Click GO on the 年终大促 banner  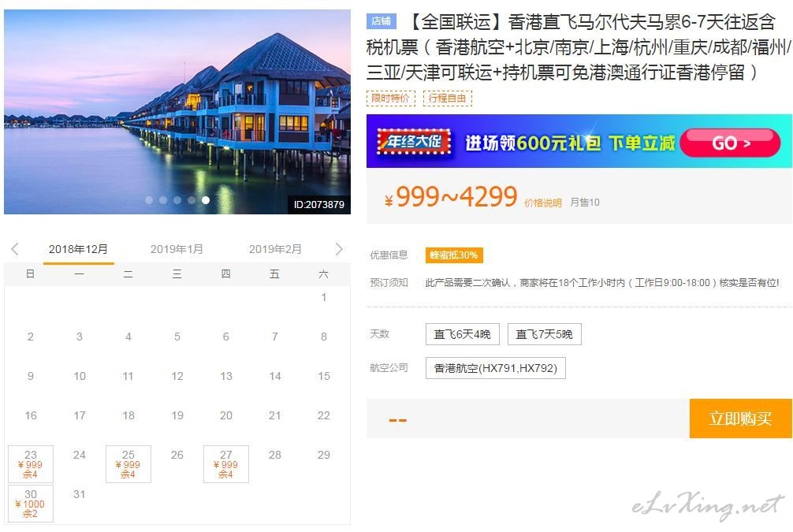click(x=730, y=143)
